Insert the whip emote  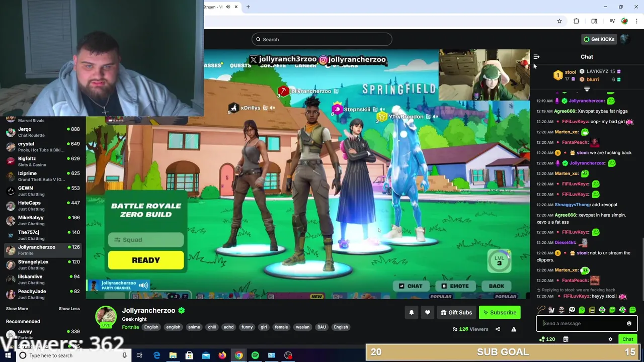(x=541, y=310)
